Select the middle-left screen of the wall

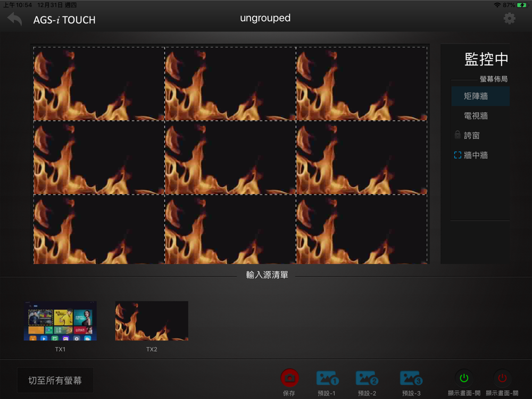(x=99, y=157)
